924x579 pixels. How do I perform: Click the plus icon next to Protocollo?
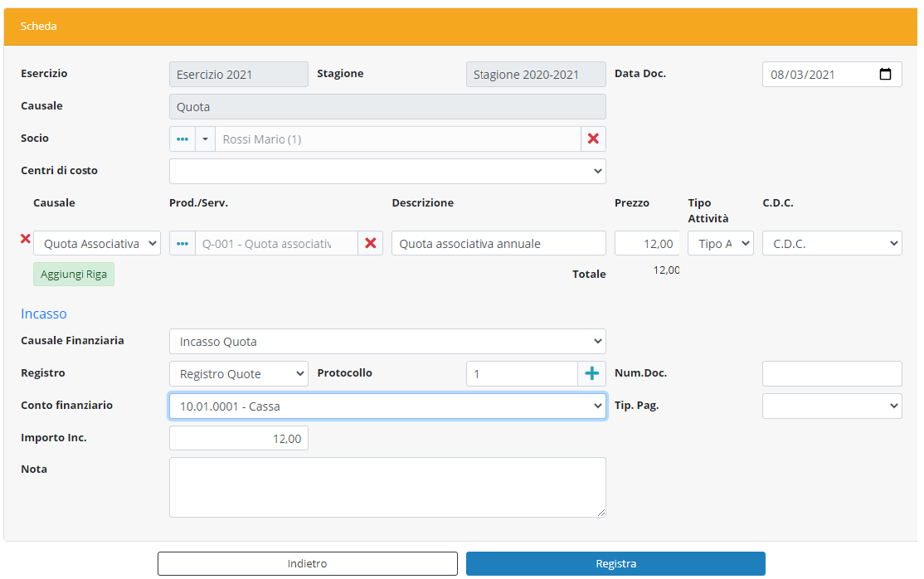(x=591, y=374)
